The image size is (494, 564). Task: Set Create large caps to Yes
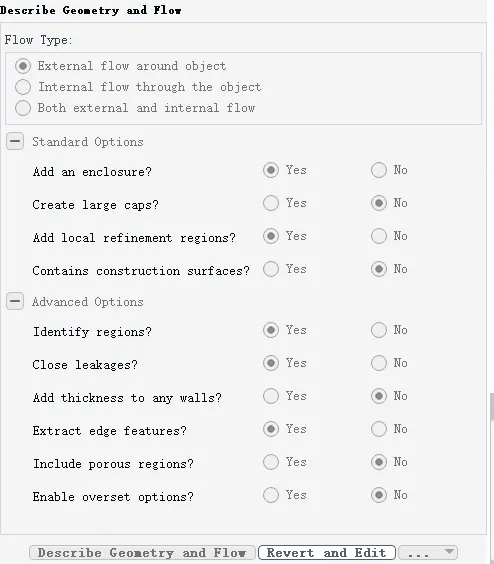point(271,203)
